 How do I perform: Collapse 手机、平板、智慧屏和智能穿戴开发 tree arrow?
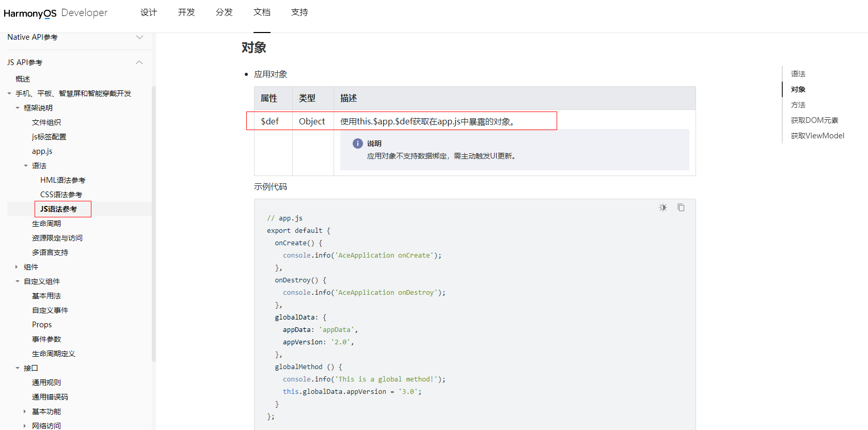pos(9,93)
